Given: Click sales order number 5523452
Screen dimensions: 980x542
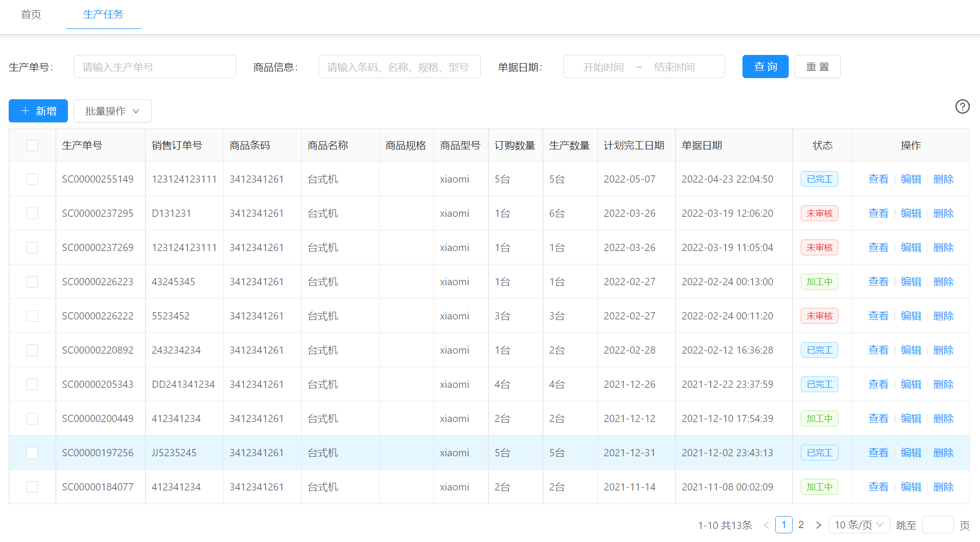Looking at the screenshot, I should [x=171, y=316].
